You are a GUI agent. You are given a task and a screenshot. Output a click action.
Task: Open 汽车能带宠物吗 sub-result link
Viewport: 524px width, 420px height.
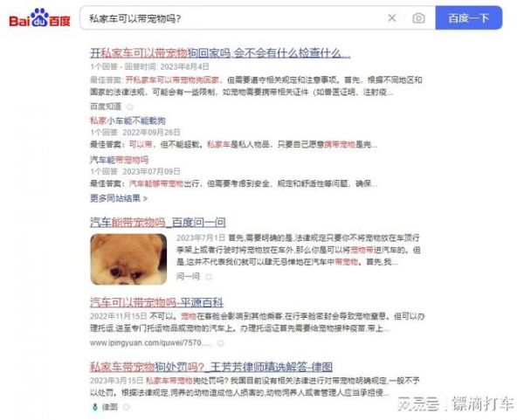(x=120, y=160)
